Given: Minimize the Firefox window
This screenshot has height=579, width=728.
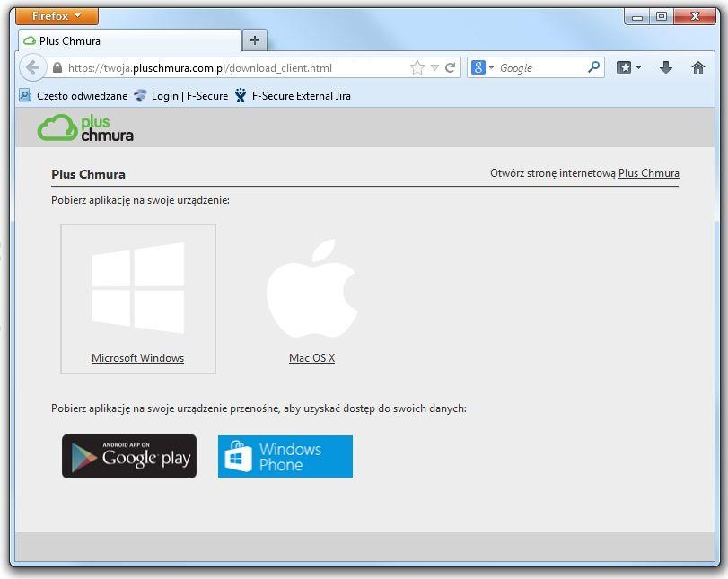Looking at the screenshot, I should click(637, 17).
